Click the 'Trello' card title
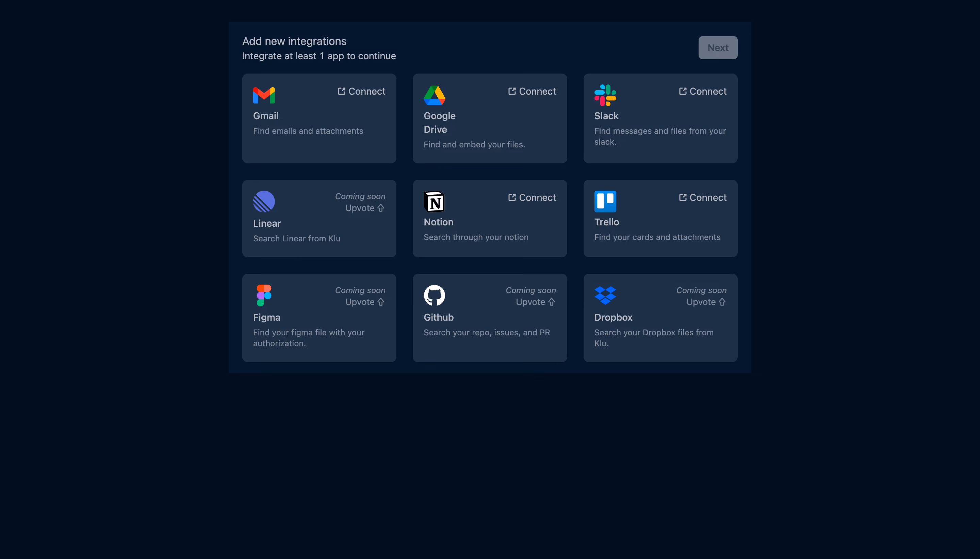Screen dimensions: 980x559 (607, 222)
